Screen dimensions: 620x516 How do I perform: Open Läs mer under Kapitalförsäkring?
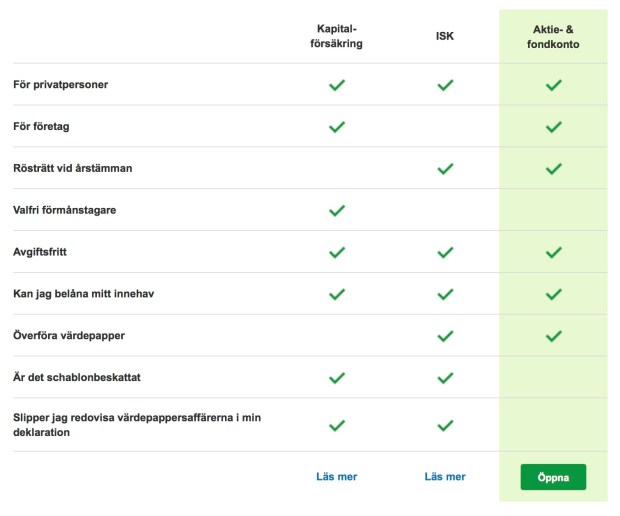[x=336, y=477]
